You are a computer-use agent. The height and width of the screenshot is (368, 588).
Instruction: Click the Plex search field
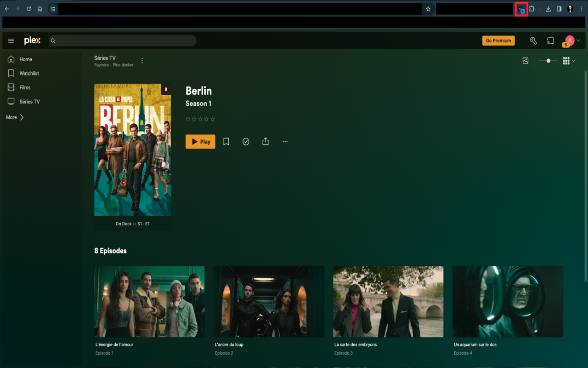[122, 40]
